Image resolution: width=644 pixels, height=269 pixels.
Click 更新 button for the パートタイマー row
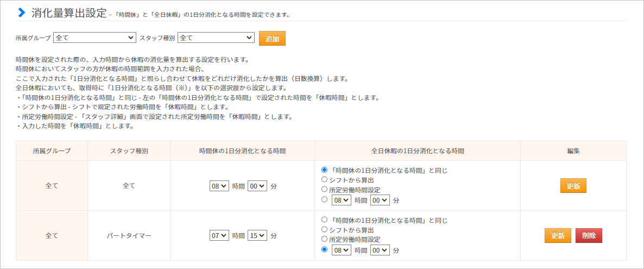click(x=558, y=236)
